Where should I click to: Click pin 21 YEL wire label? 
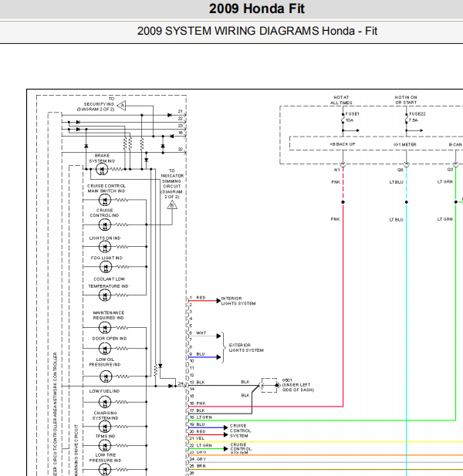pyautogui.click(x=200, y=438)
